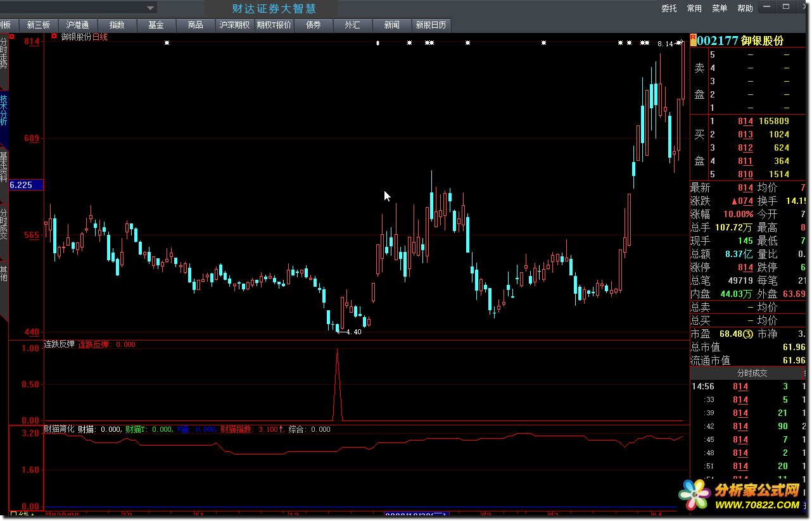Click the 总手 107.72万 value

pyautogui.click(x=733, y=227)
